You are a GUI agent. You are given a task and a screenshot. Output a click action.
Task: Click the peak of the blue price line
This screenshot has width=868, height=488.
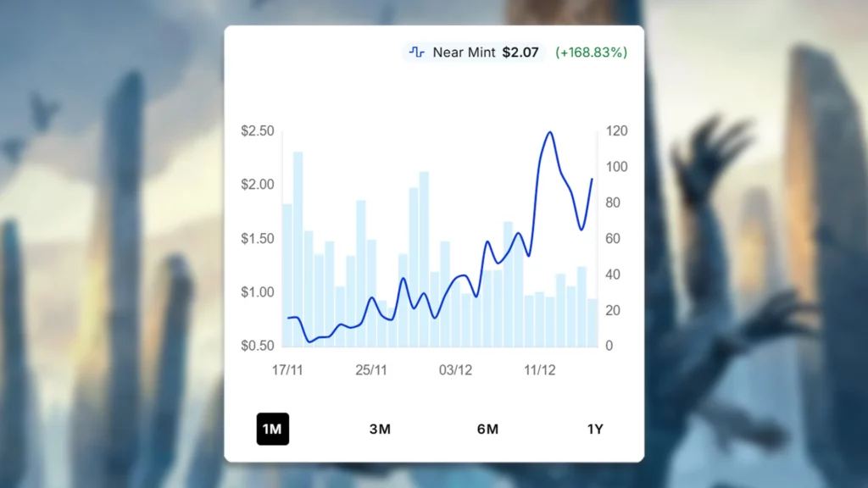point(549,133)
